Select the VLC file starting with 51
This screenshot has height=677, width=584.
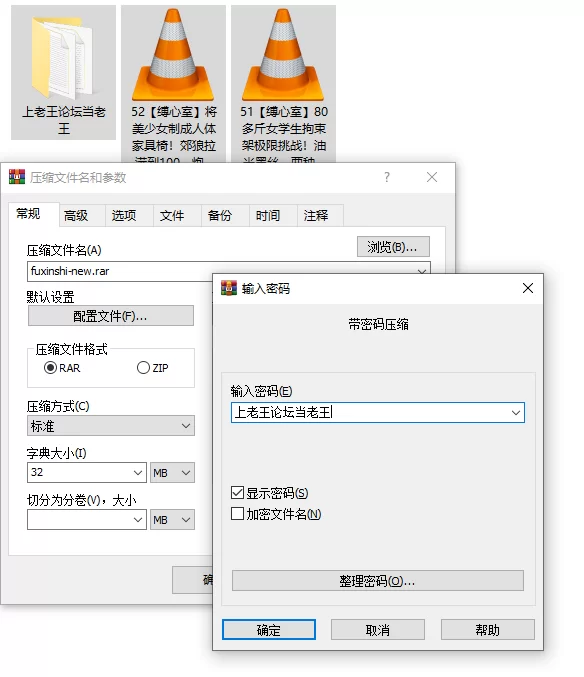click(x=283, y=84)
